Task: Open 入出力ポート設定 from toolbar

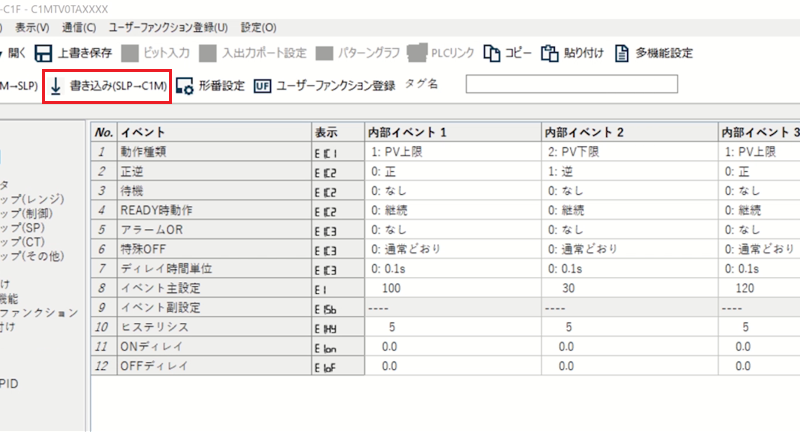Action: click(208, 53)
